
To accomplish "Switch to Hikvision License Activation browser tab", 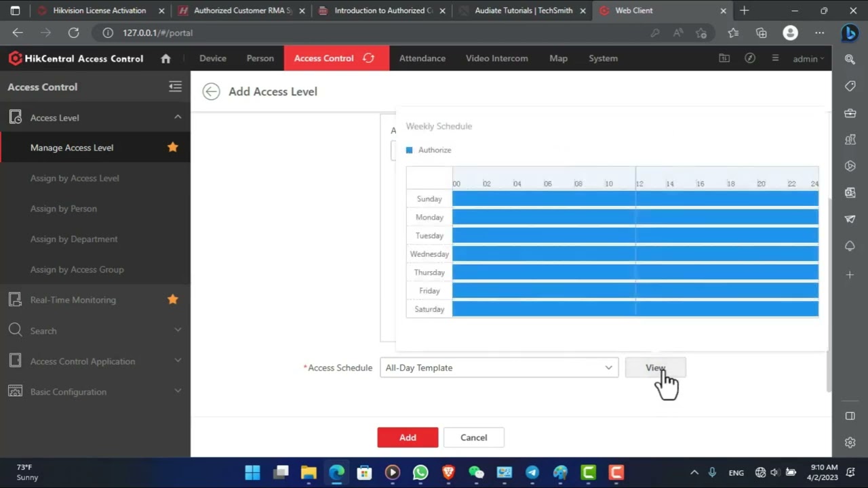I will tap(100, 10).
